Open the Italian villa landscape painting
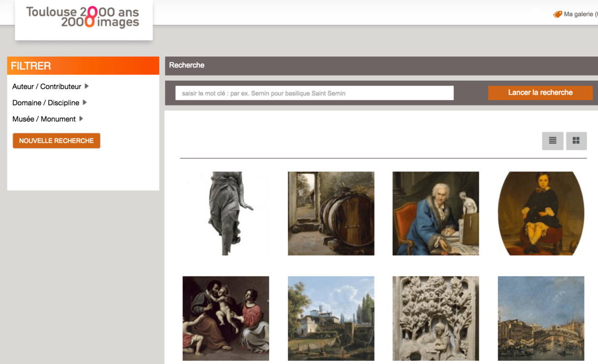The height and width of the screenshot is (364, 598). coord(331,318)
